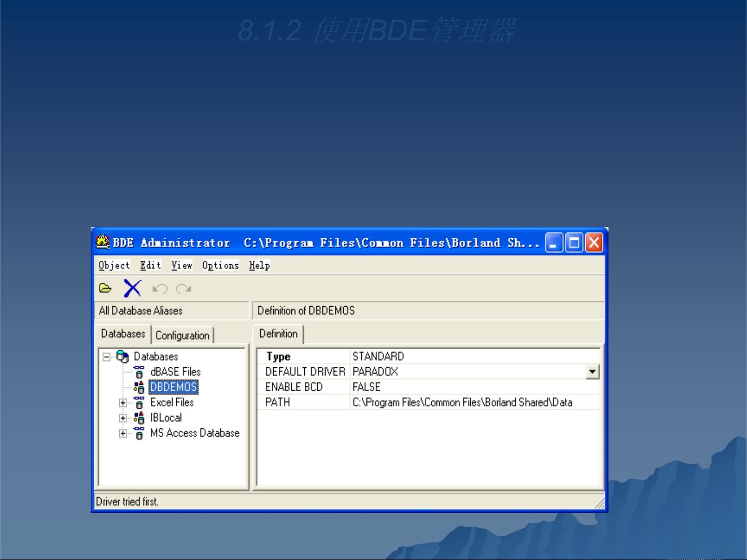
Task: Expand the MS Access Database node
Action: coord(123,434)
